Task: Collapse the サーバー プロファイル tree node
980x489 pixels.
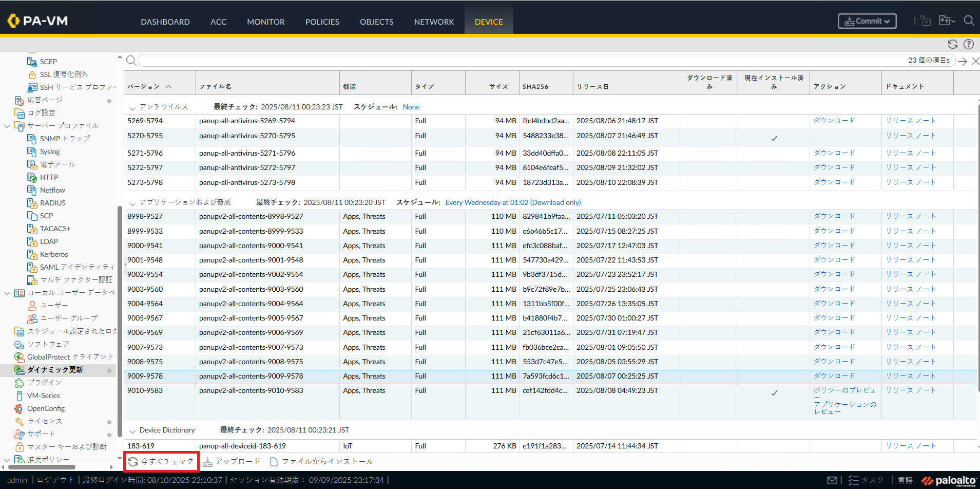Action: point(7,126)
